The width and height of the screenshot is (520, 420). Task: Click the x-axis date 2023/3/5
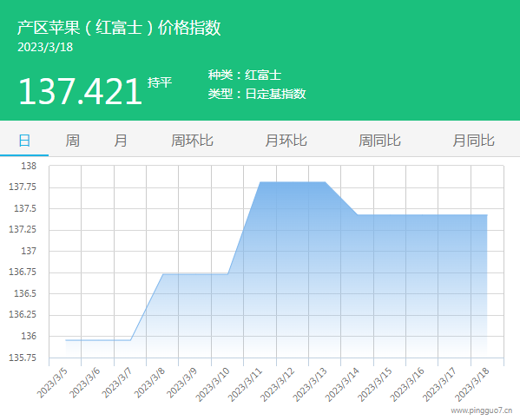point(52,382)
